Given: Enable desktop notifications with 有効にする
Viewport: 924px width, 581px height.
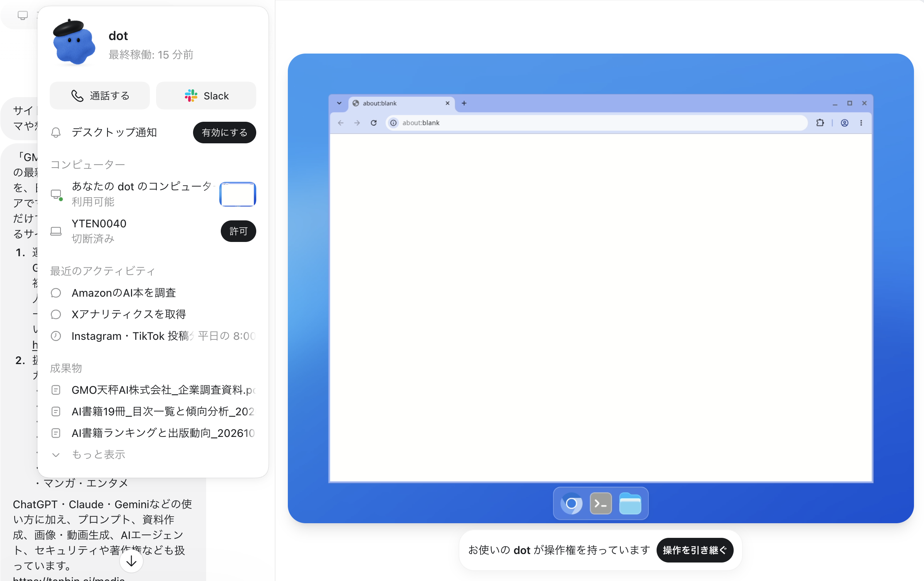Looking at the screenshot, I should 225,133.
